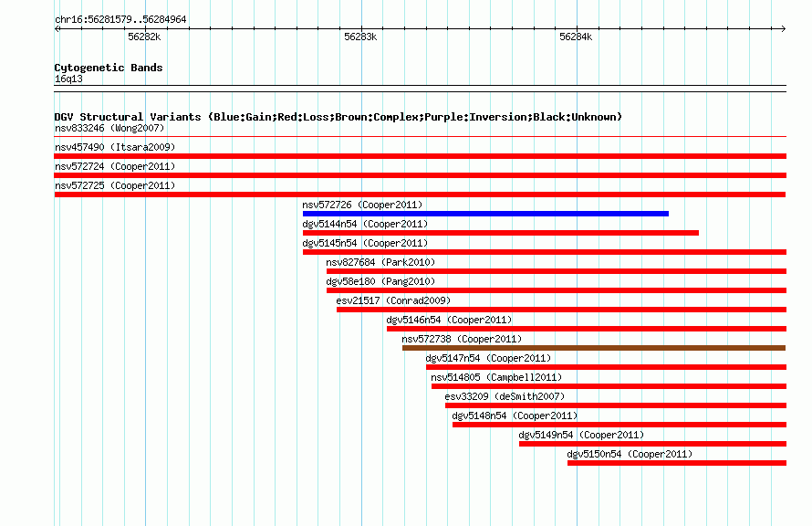
Task: Click the thin red line for nsv833246
Action: 420,137
